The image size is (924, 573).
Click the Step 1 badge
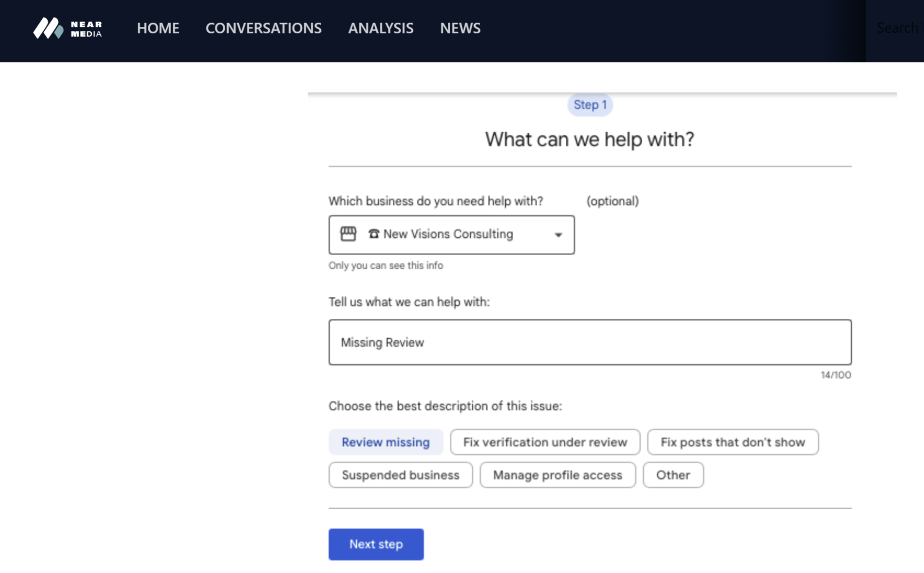[x=590, y=105]
